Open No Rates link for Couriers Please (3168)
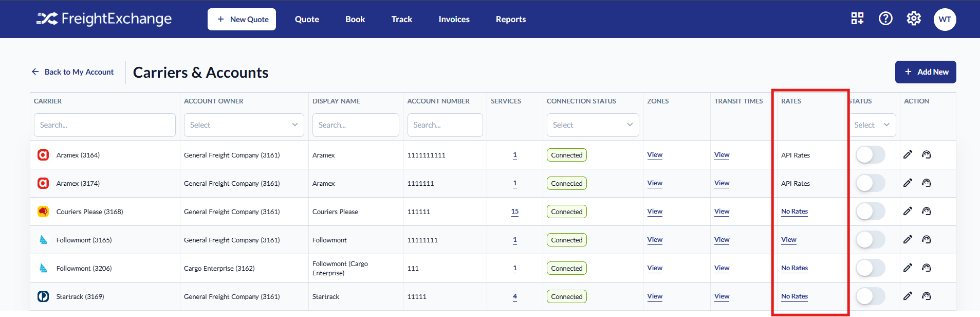Viewport: 980px width, 317px height. [794, 212]
